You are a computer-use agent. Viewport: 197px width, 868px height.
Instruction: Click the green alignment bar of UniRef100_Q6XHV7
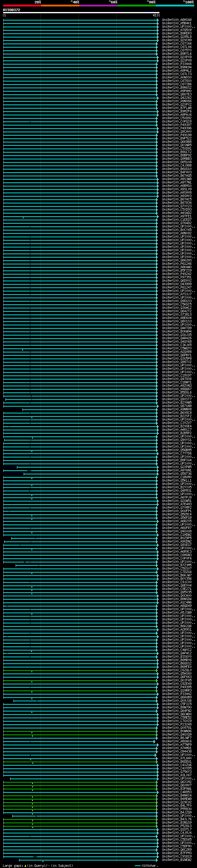80,785
